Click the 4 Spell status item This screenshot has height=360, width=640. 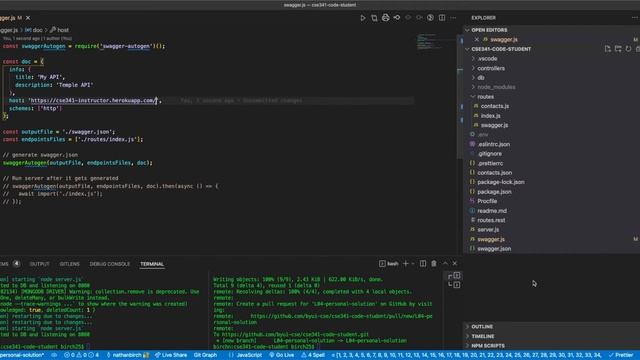[313, 355]
